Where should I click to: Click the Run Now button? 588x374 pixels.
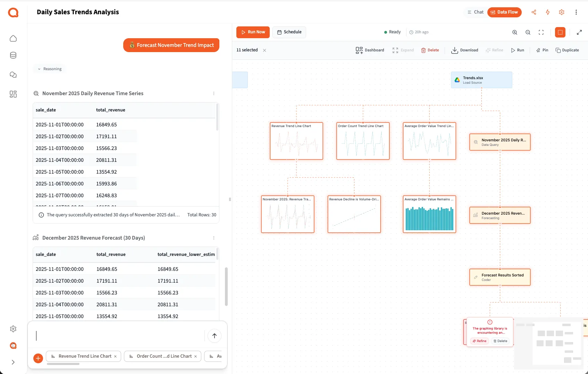click(x=253, y=32)
